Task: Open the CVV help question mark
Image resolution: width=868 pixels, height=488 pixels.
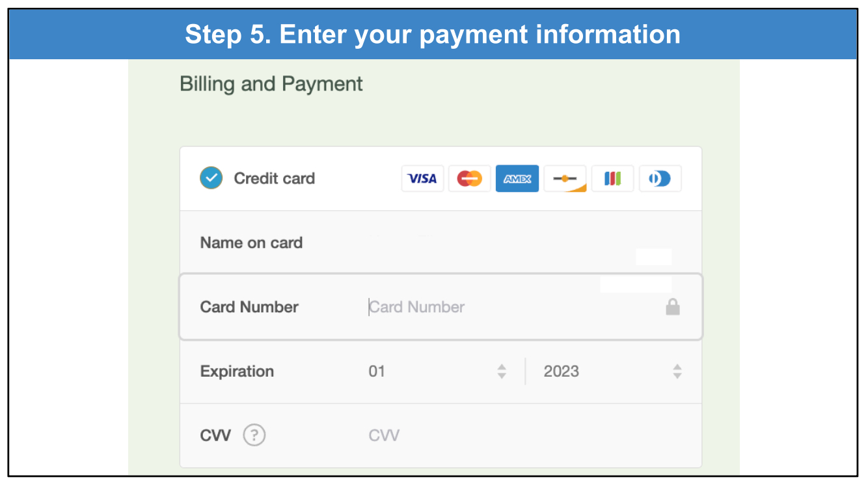Action: (254, 435)
